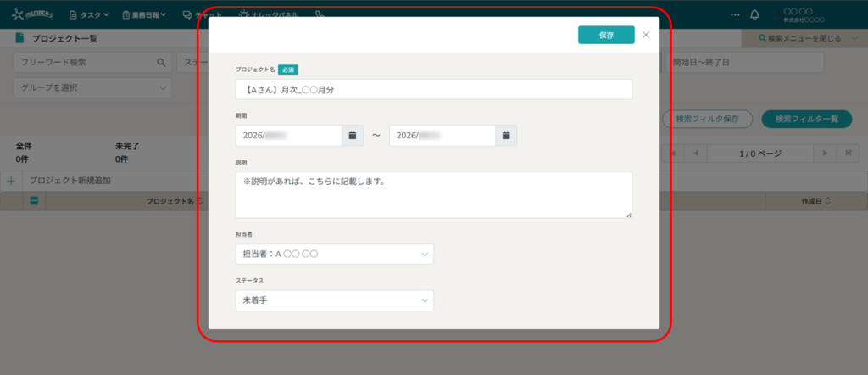Open the end date calendar icon

click(x=506, y=135)
